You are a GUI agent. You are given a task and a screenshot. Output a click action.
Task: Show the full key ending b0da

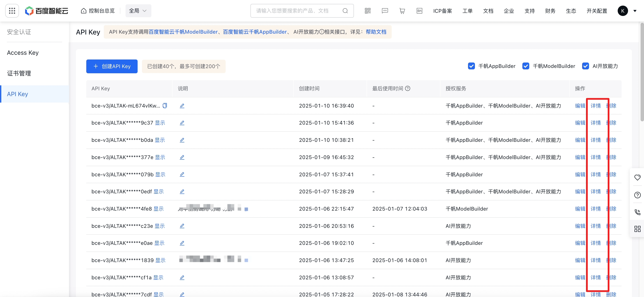[x=160, y=140]
